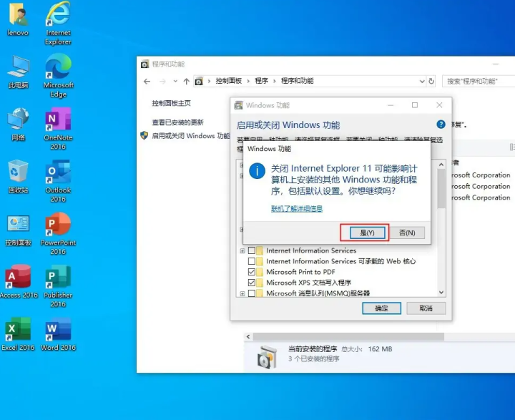Click the 程序 breadcrumb in address bar
This screenshot has width=515, height=420.
tap(262, 82)
